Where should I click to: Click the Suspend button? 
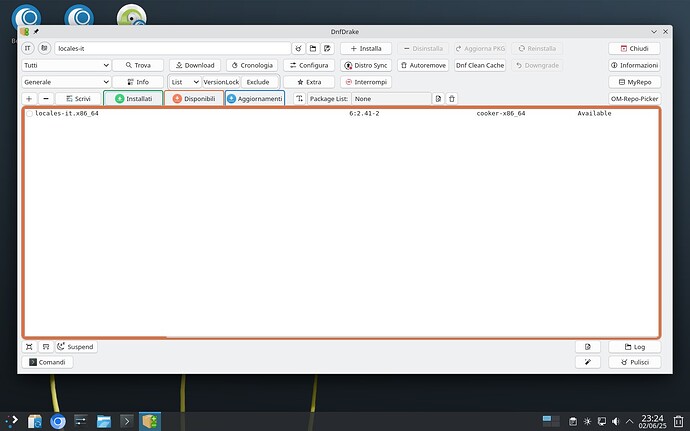point(76,347)
